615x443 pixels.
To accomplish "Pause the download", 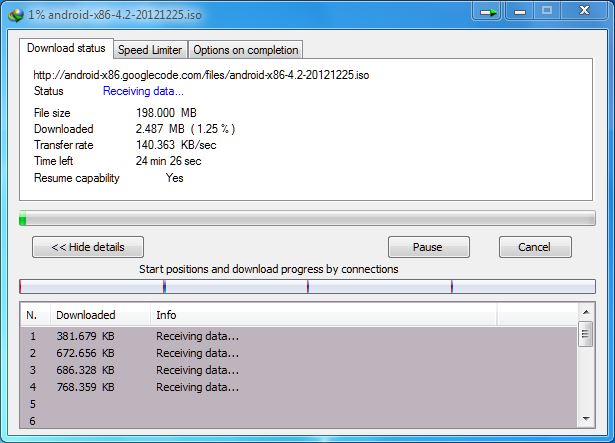I will pyautogui.click(x=429, y=247).
